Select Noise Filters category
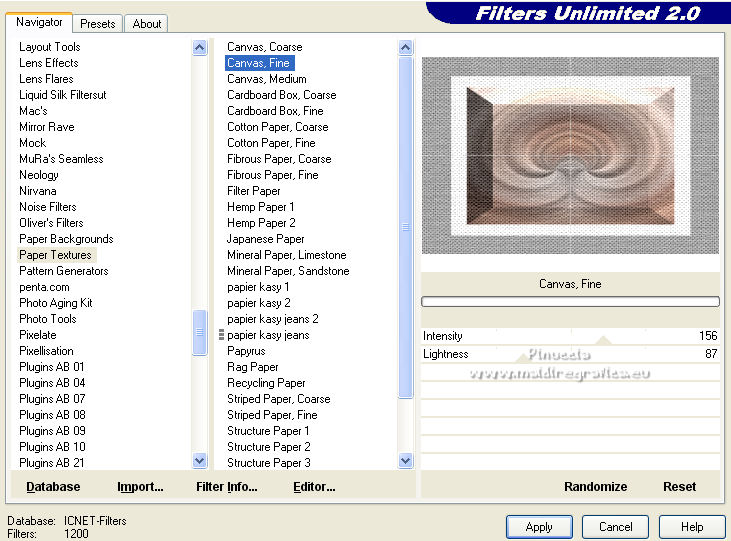 [48, 207]
